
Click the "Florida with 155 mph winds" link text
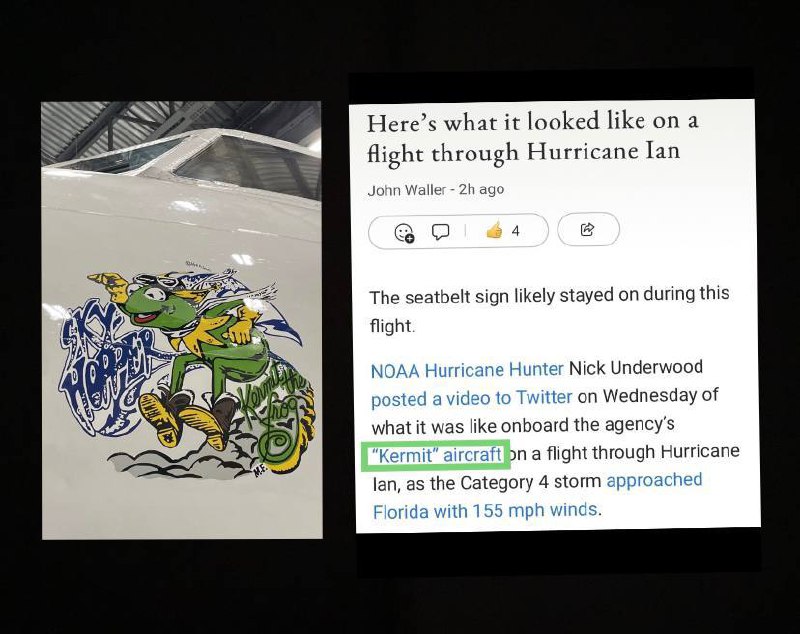point(485,510)
